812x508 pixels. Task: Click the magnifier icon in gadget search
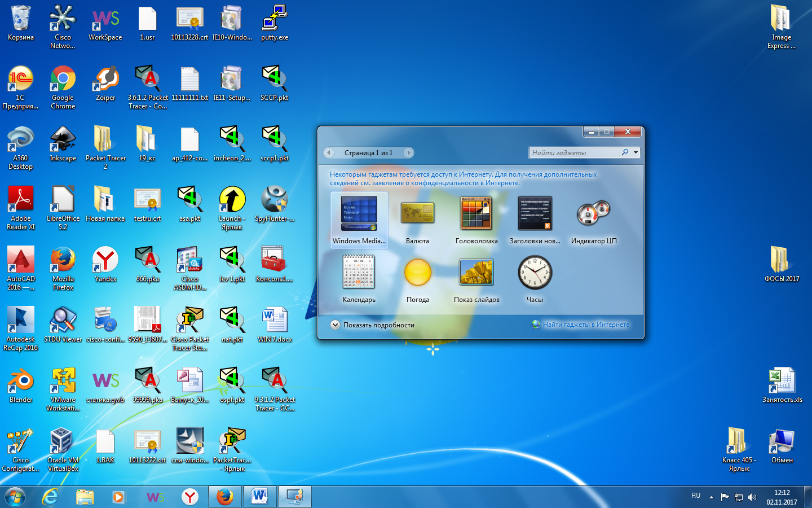(625, 152)
